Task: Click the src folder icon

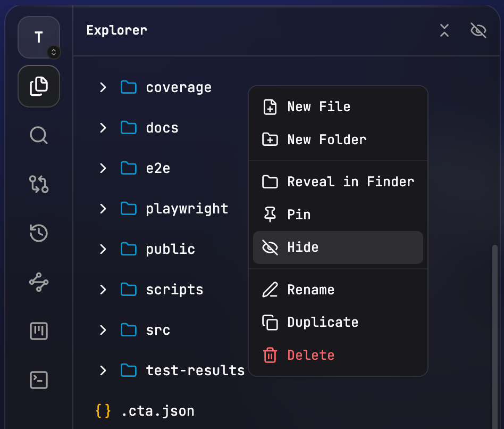Action: click(129, 330)
